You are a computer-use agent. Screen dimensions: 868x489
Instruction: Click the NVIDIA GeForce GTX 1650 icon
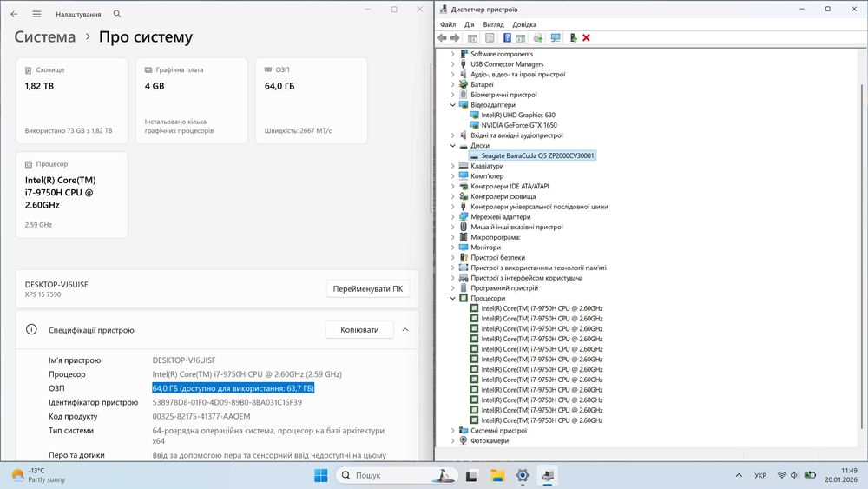(474, 125)
